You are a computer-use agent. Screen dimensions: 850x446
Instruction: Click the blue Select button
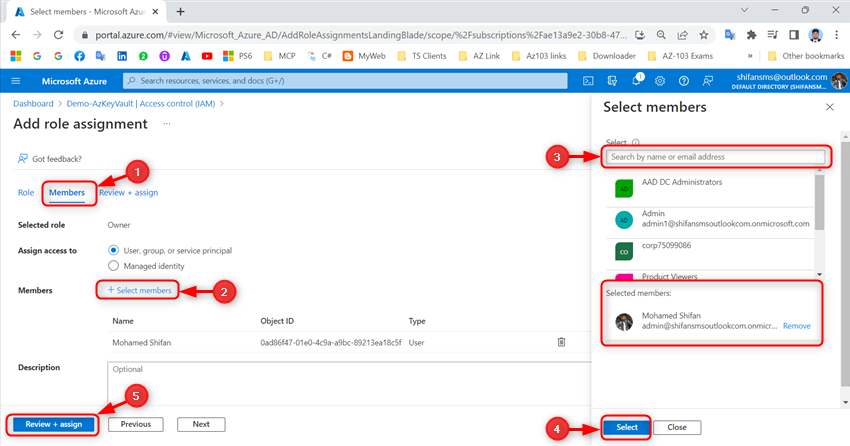coord(627,427)
